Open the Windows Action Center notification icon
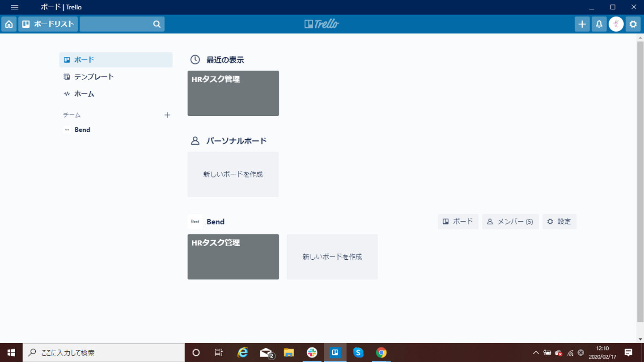This screenshot has height=362, width=644. click(628, 353)
